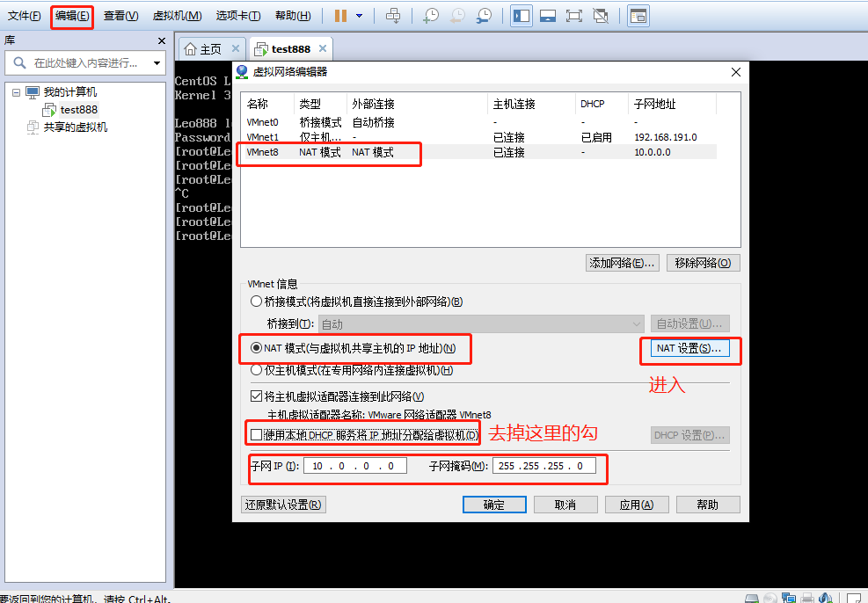The height and width of the screenshot is (603, 868).
Task: Click the CD/DVD status bar icon
Action: (x=770, y=598)
